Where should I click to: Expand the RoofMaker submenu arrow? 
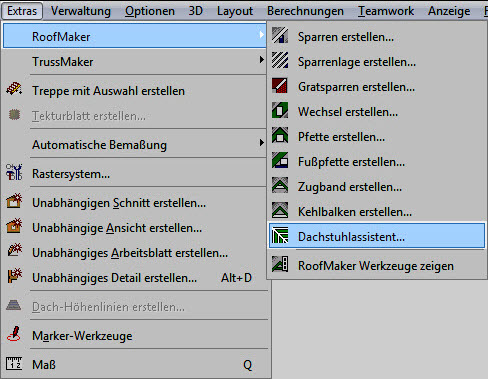261,35
